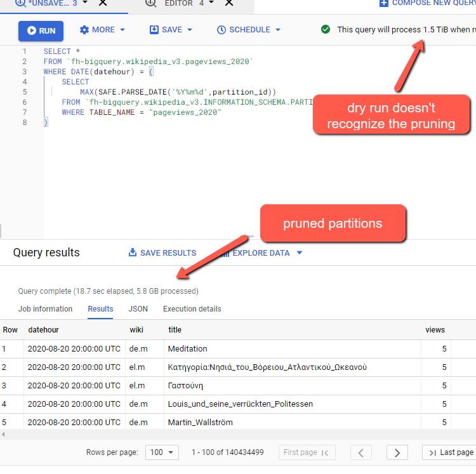Click the gear icon beside MORE
The image size is (476, 474).
point(84,30)
